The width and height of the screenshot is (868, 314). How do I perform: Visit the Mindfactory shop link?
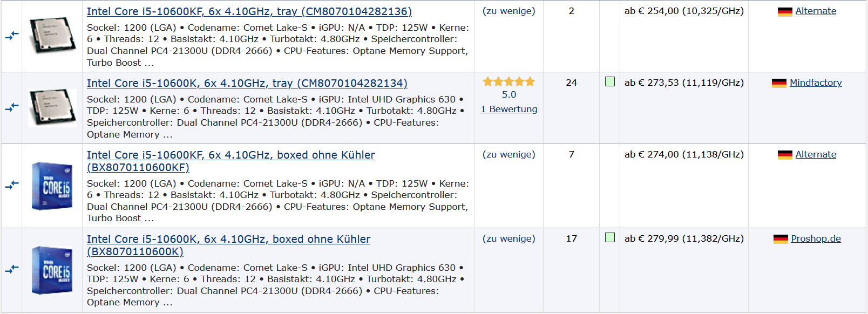tap(816, 83)
